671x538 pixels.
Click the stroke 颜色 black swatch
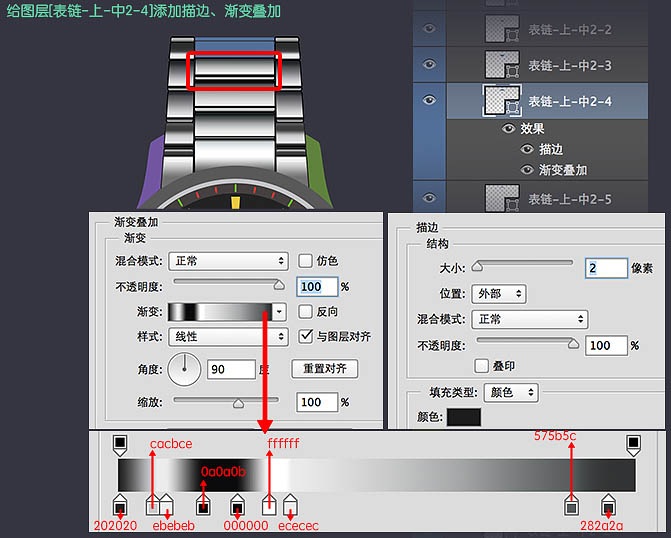[463, 417]
